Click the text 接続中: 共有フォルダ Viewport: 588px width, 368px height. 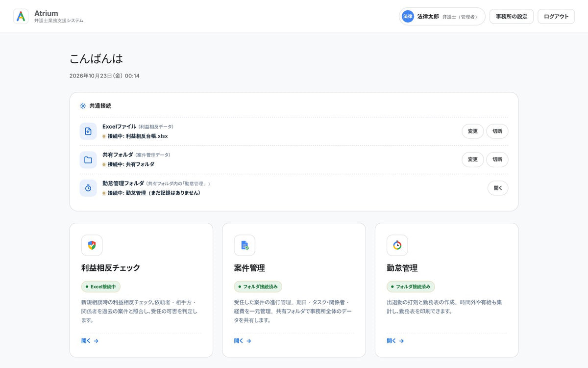click(131, 164)
